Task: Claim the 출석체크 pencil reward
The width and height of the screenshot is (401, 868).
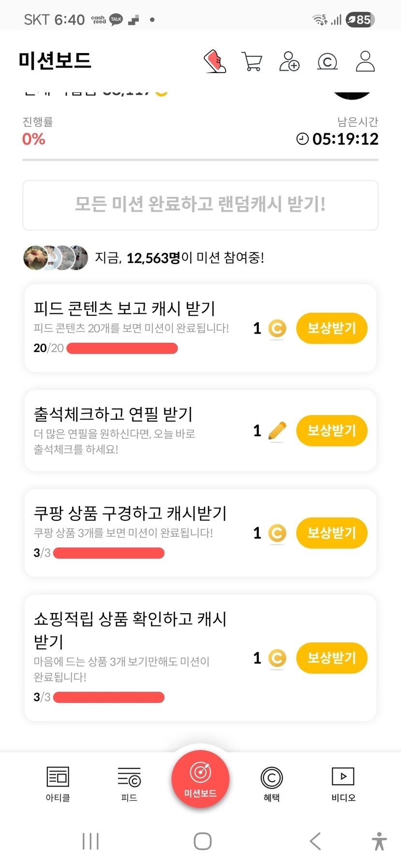Action: (331, 431)
